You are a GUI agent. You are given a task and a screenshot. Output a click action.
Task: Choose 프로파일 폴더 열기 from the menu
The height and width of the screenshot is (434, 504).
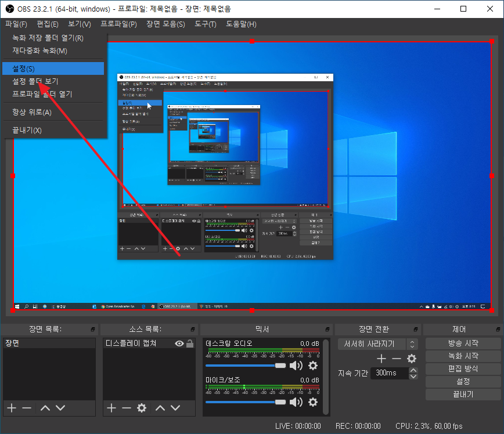click(53, 94)
